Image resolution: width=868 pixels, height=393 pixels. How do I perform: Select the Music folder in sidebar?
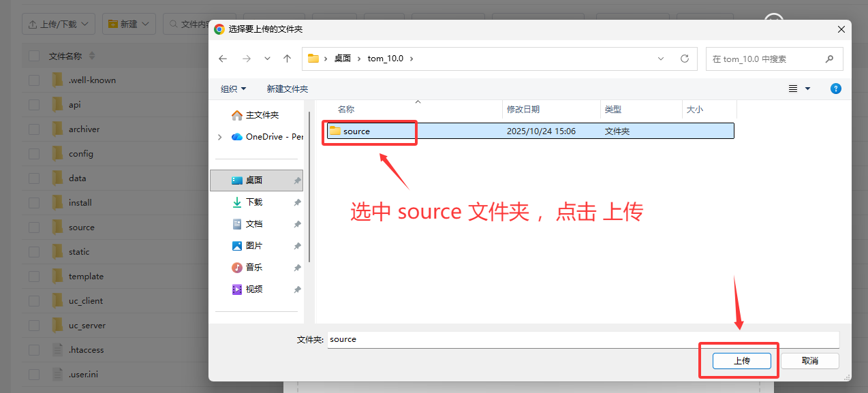tap(253, 268)
